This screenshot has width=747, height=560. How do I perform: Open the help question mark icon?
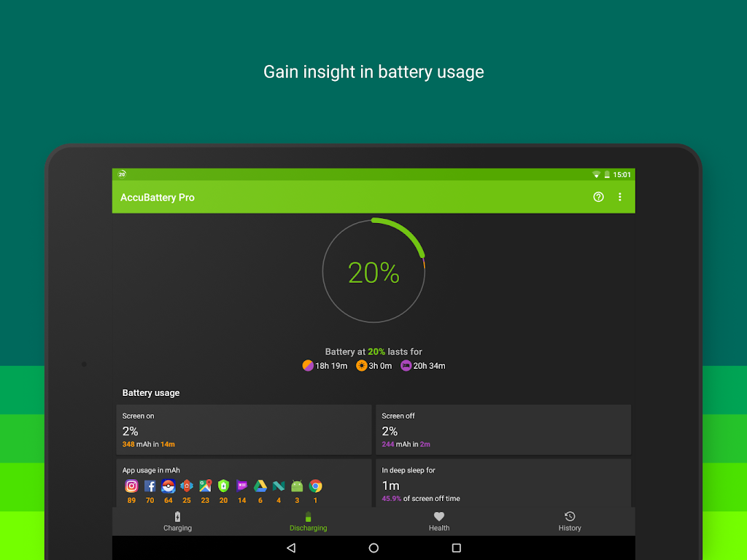click(598, 197)
